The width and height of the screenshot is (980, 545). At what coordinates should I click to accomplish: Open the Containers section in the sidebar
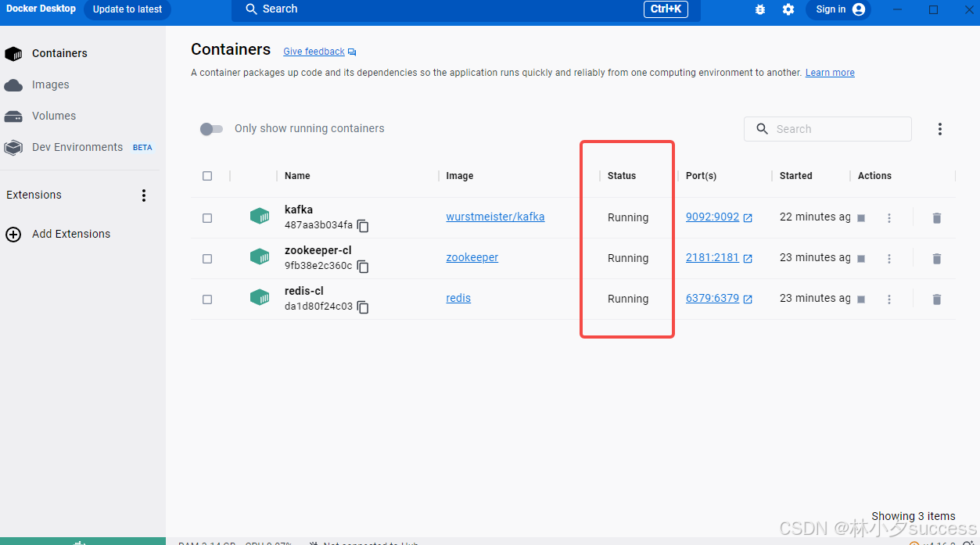59,53
